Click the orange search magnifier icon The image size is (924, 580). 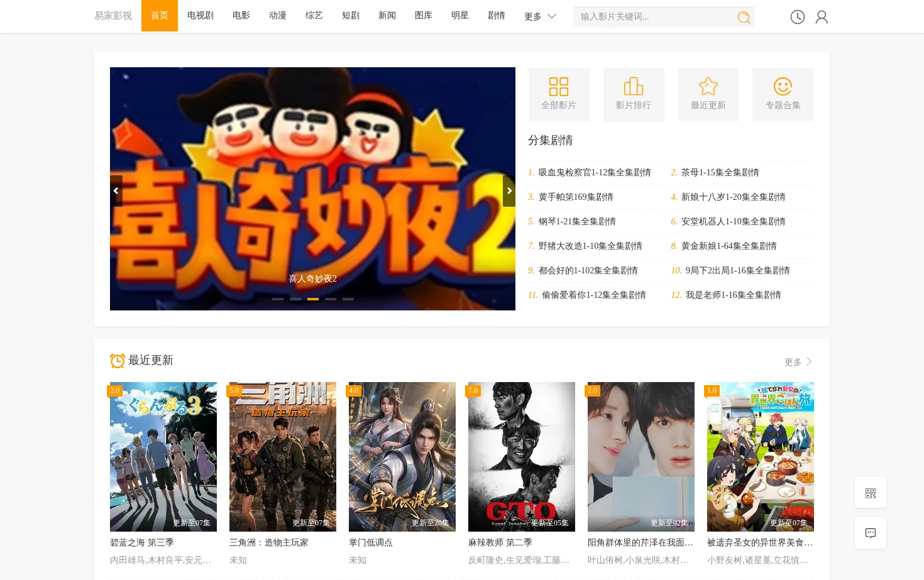[x=744, y=17]
